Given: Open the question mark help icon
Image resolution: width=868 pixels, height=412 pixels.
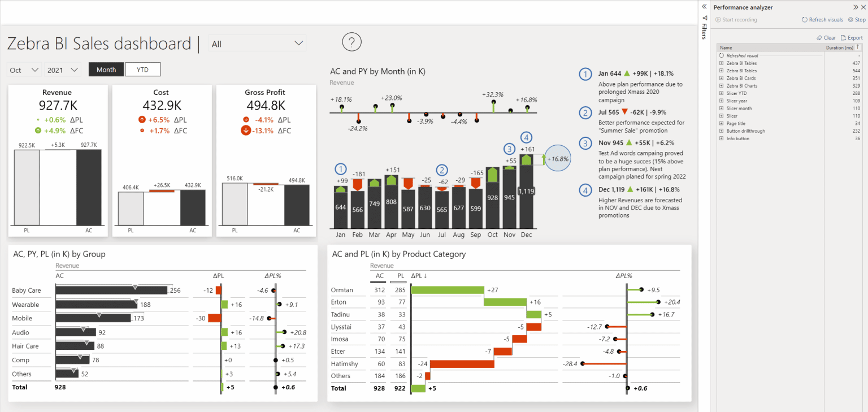Looking at the screenshot, I should click(x=351, y=42).
